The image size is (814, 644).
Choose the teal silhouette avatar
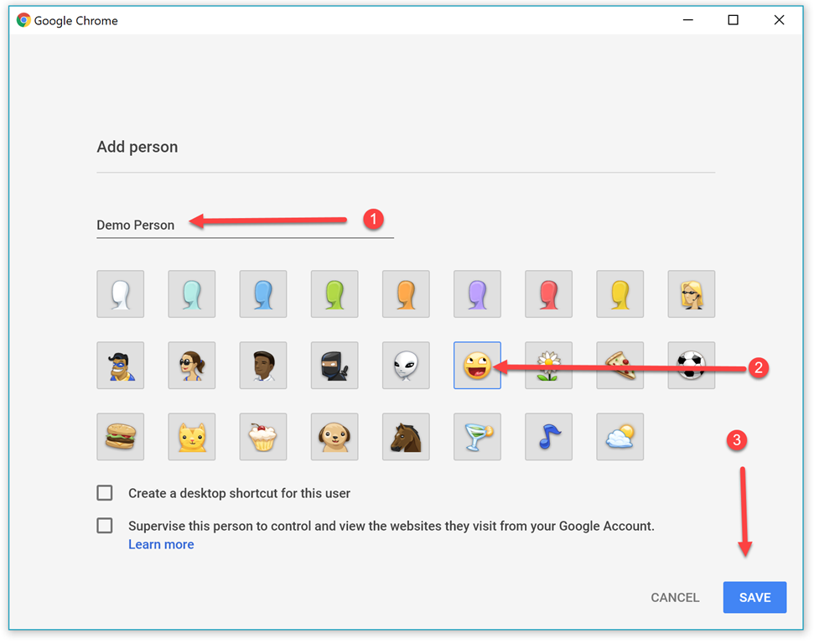coord(192,294)
